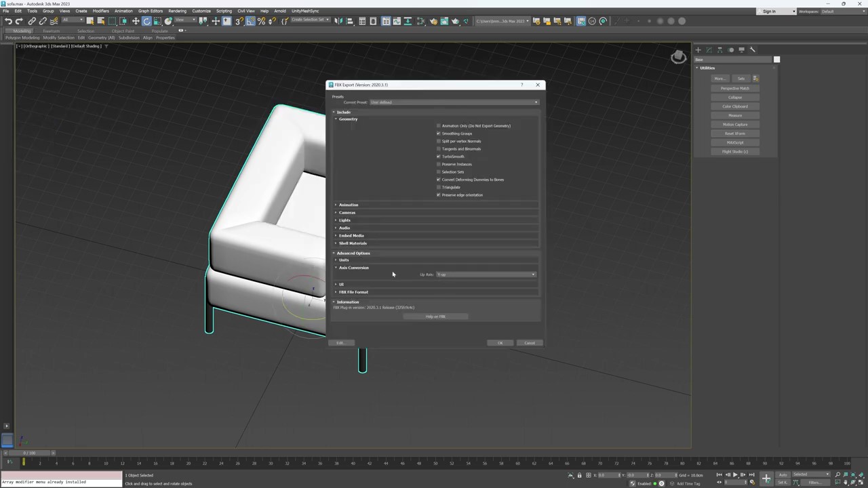
Task: Open the Modify panel icon
Action: pyautogui.click(x=709, y=49)
